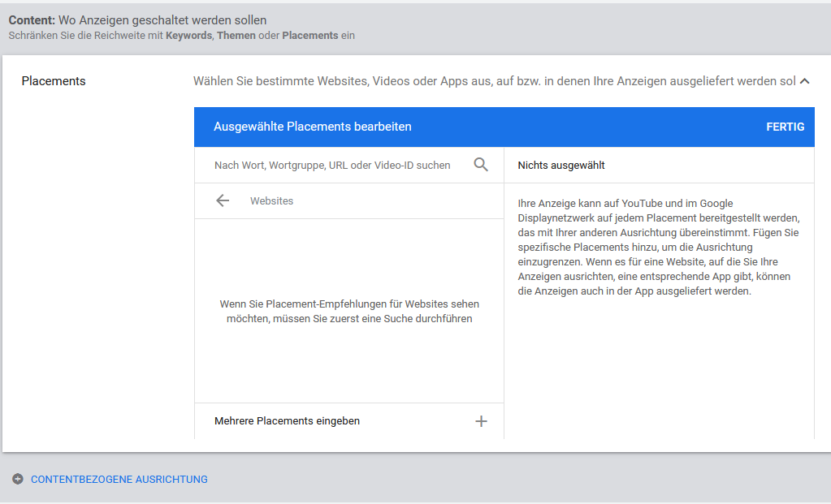Screen dimensions: 831x504
Task: Click the Nichts ausgewählt header
Action: click(561, 165)
